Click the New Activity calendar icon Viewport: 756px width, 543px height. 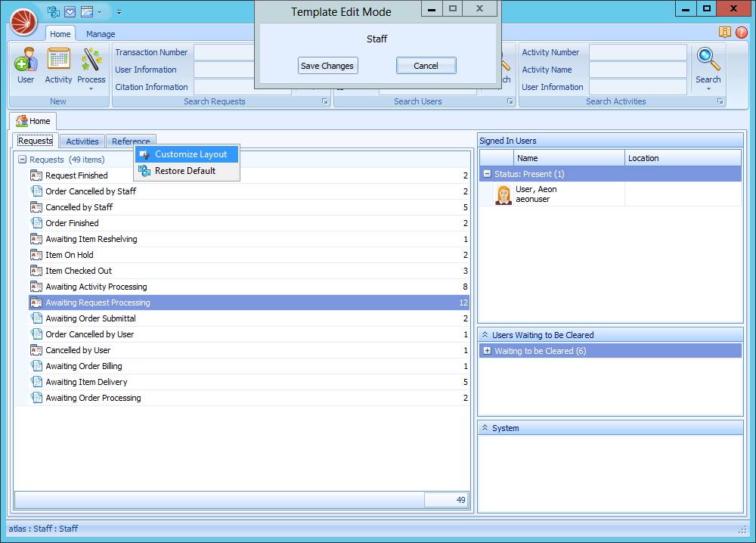[58, 61]
